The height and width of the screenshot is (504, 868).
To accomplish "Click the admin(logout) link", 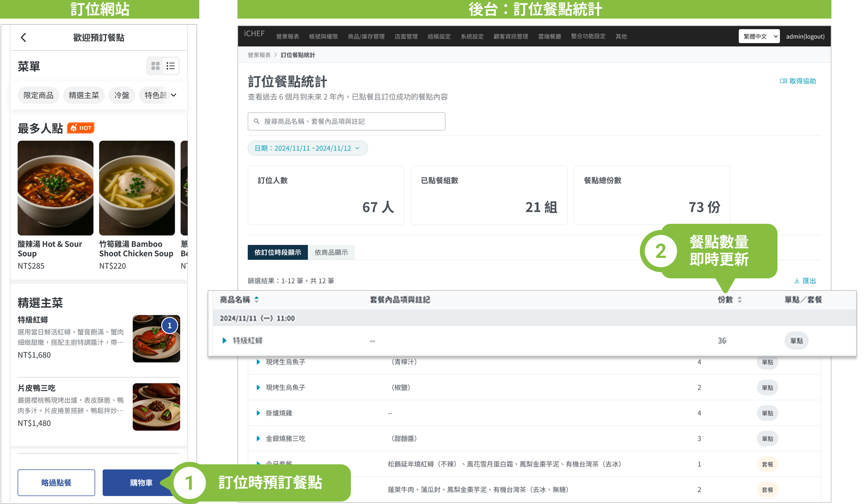I will 805,36.
